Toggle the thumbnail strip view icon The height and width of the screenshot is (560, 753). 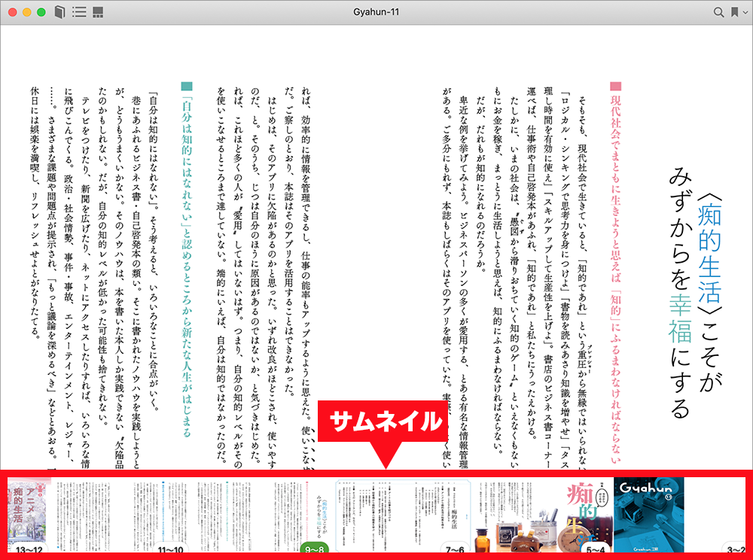coord(98,12)
